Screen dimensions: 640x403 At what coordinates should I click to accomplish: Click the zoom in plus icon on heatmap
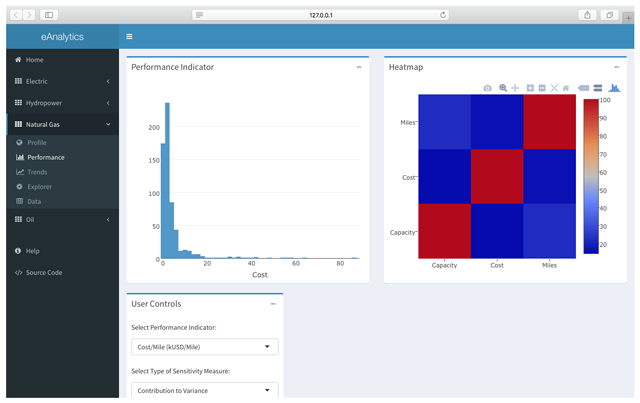pyautogui.click(x=530, y=88)
